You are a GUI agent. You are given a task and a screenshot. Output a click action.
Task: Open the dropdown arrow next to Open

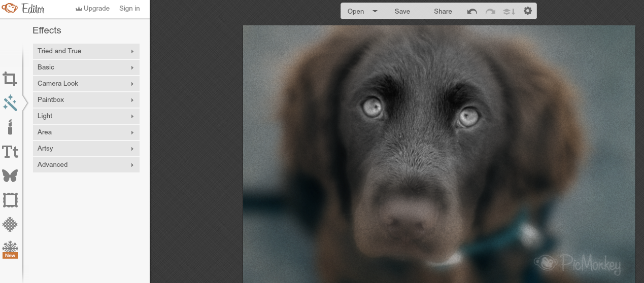point(375,11)
